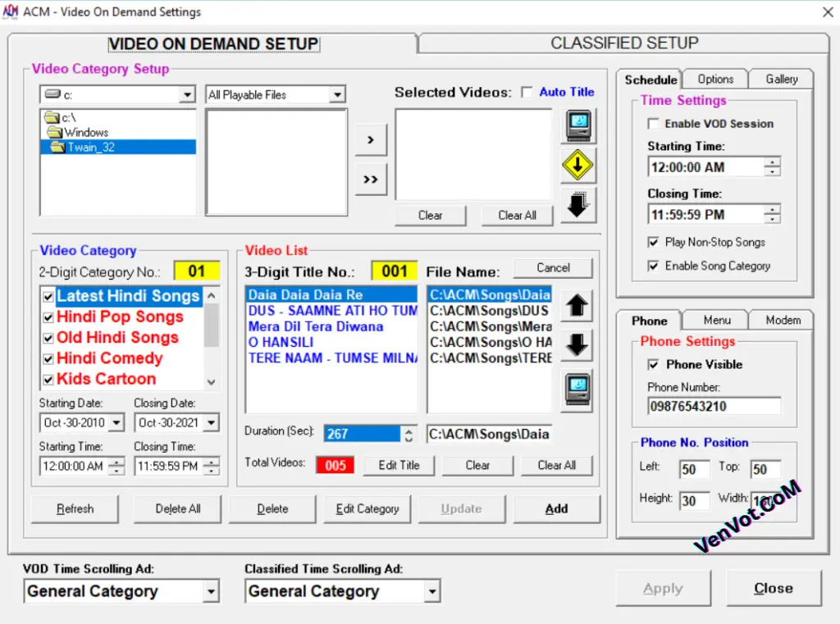
Task: Add all files using the double arrow icon
Action: 371,180
